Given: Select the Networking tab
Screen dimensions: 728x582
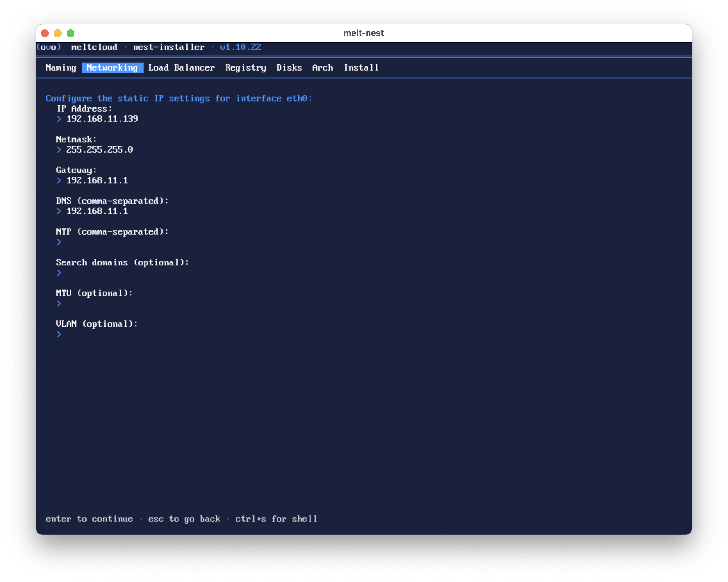Looking at the screenshot, I should coord(112,68).
